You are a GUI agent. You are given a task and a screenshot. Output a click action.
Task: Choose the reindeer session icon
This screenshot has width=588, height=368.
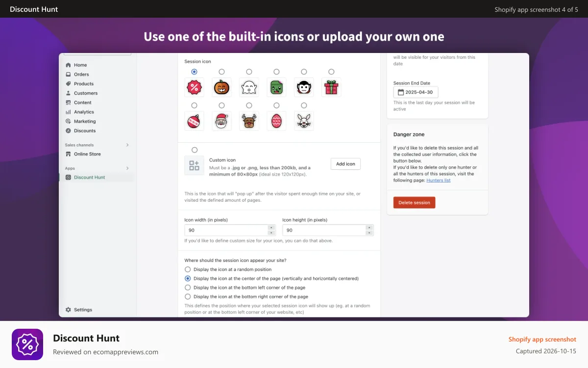click(x=249, y=121)
